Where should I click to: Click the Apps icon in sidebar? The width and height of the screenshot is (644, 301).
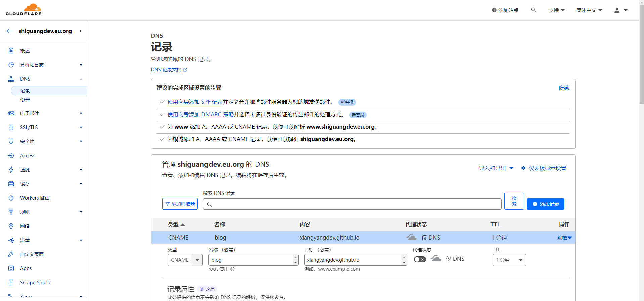[x=11, y=268]
